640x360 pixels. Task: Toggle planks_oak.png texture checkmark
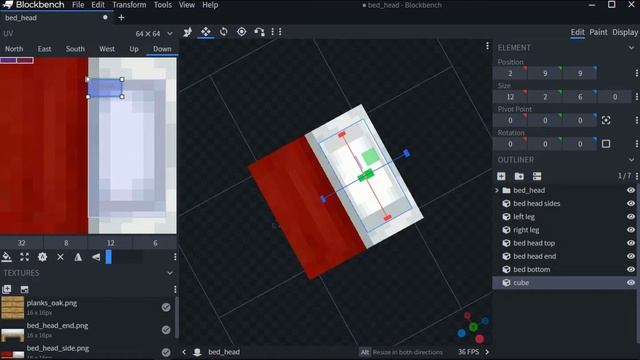tap(166, 307)
